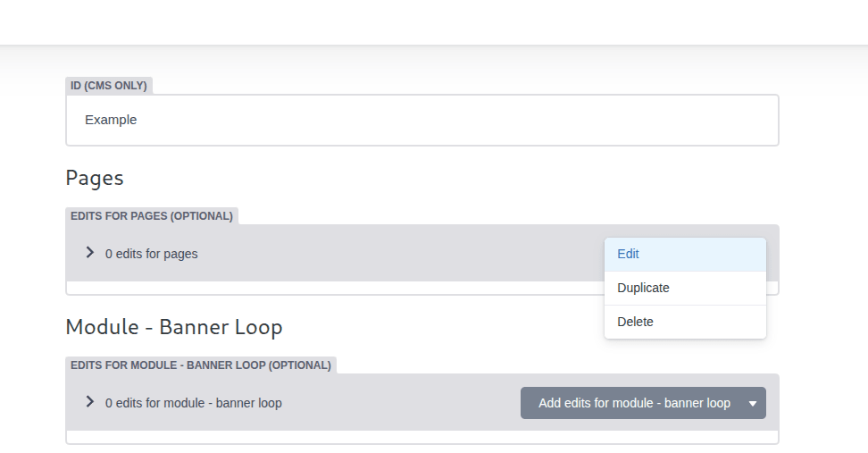868x453 pixels.
Task: Click the '0 edits for pages' summary text
Action: (x=151, y=254)
